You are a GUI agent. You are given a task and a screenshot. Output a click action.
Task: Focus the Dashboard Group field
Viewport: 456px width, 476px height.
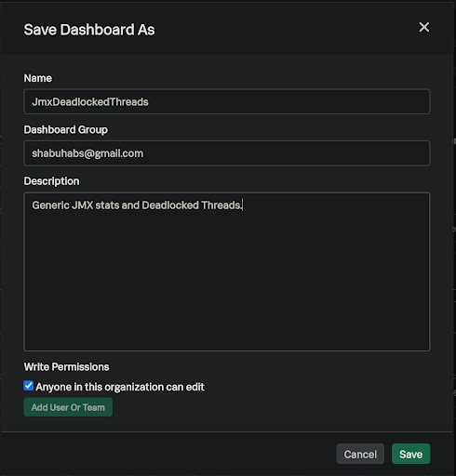click(227, 153)
